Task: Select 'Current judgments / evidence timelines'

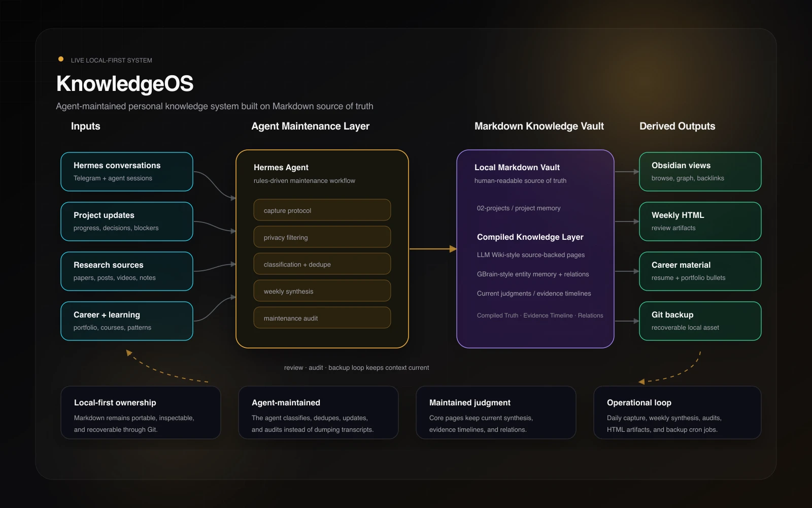Action: point(534,294)
